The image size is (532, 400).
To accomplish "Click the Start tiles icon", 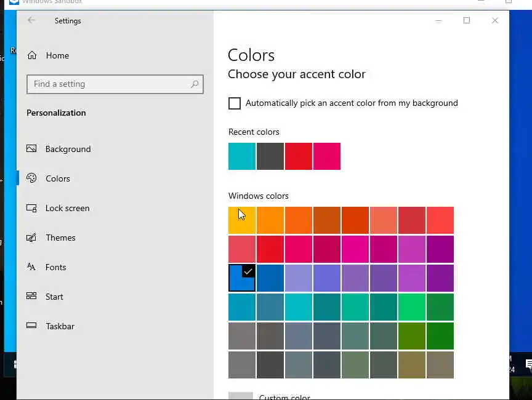I will point(31,297).
